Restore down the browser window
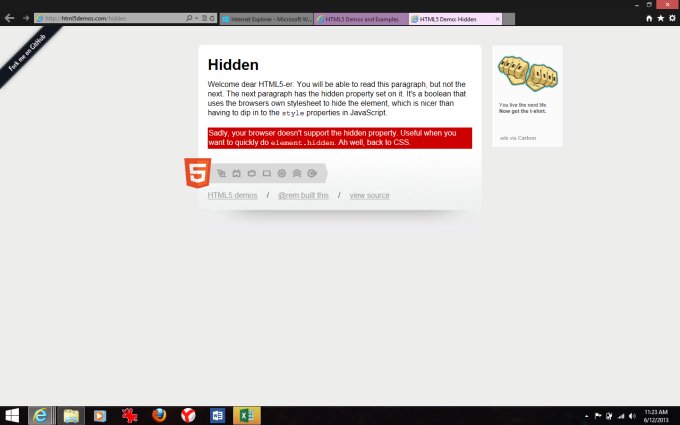 point(649,5)
